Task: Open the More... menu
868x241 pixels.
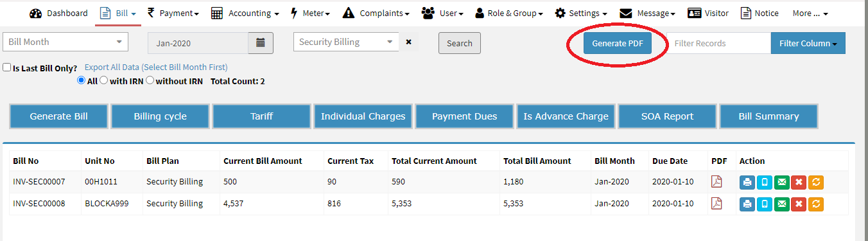Action: click(x=810, y=13)
